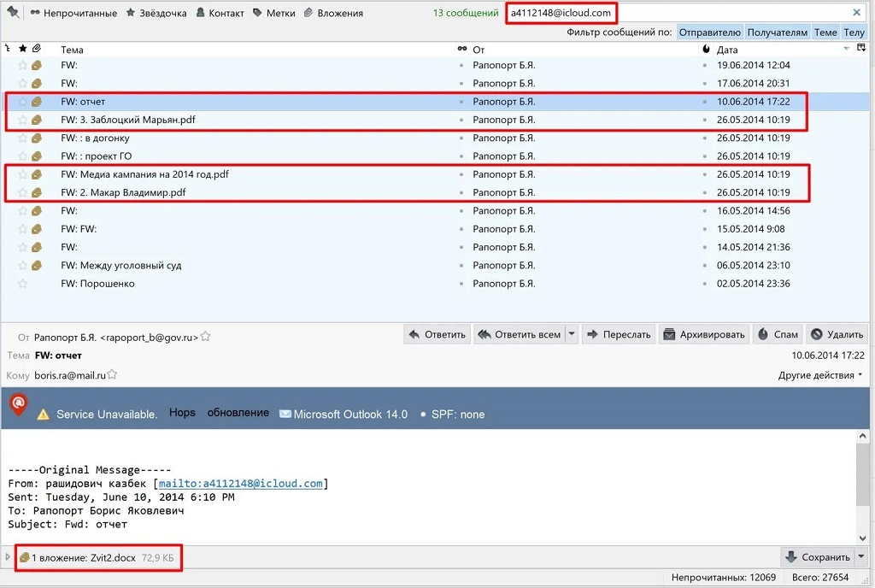Sort messages by Дата column header
This screenshot has height=588, width=875.
(727, 50)
